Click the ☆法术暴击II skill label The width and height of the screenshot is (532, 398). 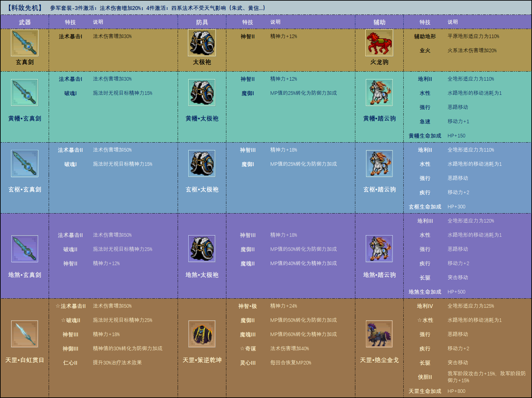71,306
